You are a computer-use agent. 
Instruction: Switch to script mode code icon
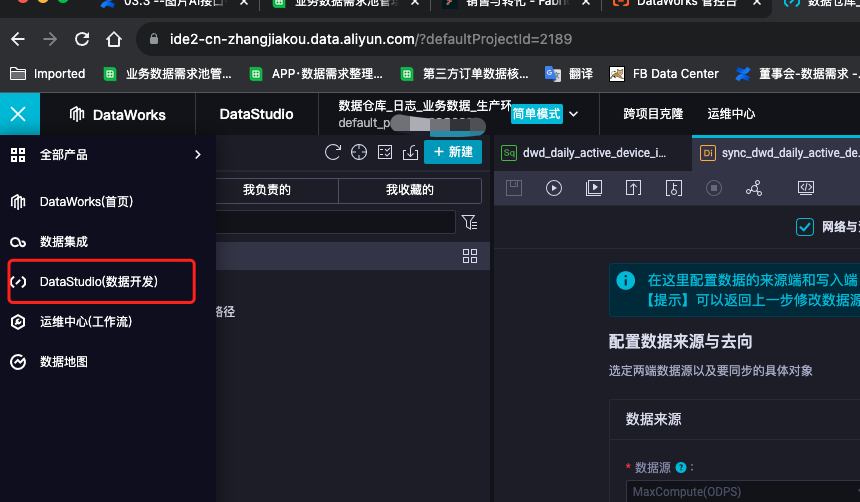tap(806, 188)
